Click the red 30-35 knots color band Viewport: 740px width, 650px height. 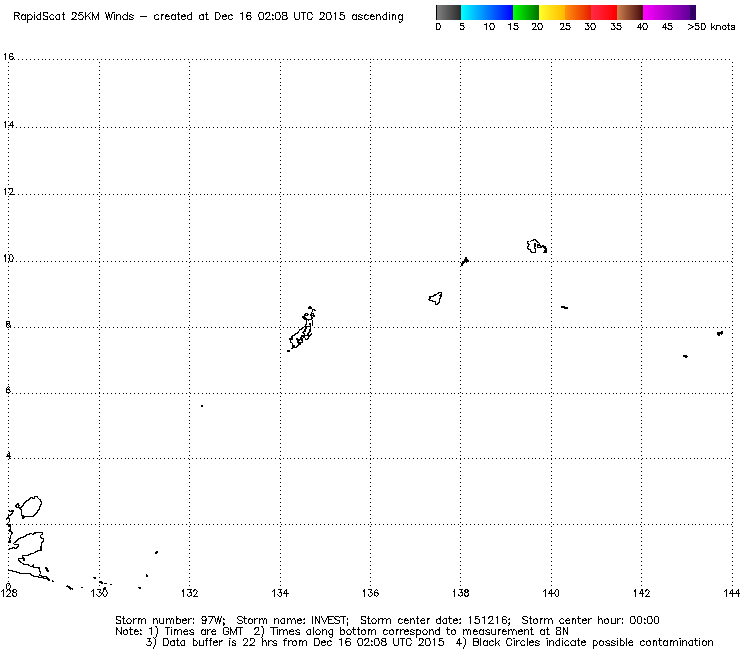point(604,12)
